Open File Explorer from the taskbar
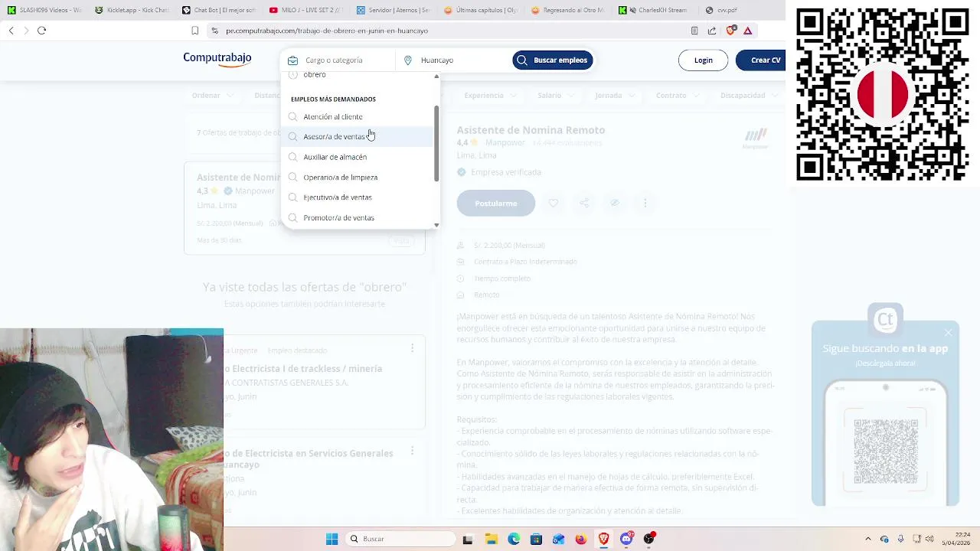This screenshot has height=551, width=980. 491,539
